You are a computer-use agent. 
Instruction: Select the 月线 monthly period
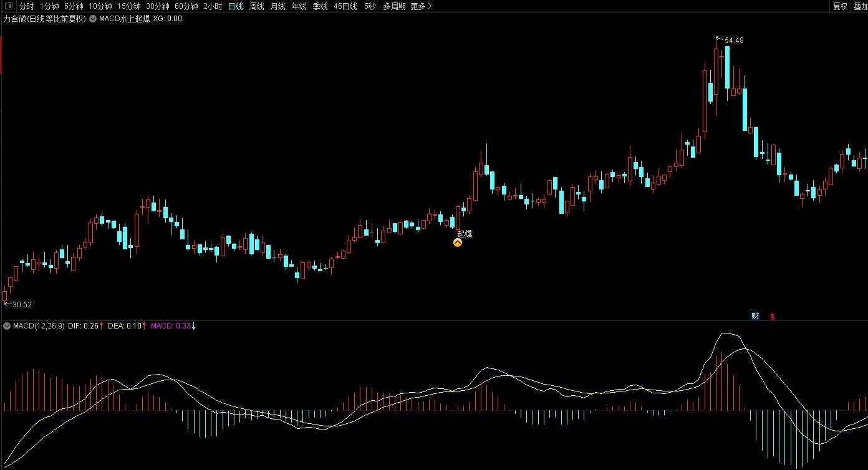point(277,6)
